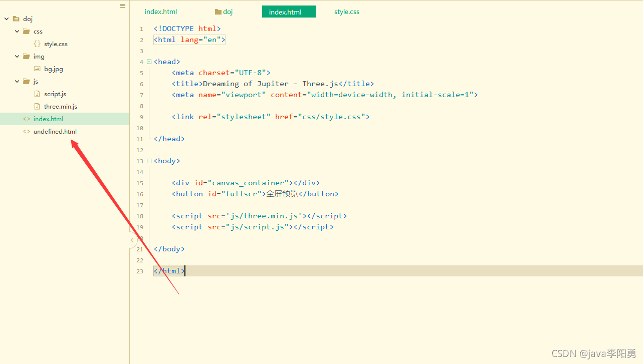Image resolution: width=643 pixels, height=364 pixels.
Task: Select index.html in the file tree
Action: 48,119
